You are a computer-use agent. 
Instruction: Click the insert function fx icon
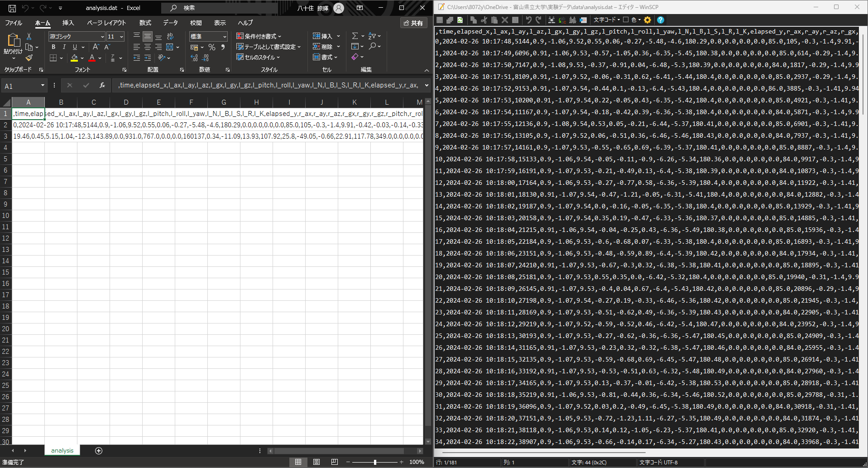102,85
